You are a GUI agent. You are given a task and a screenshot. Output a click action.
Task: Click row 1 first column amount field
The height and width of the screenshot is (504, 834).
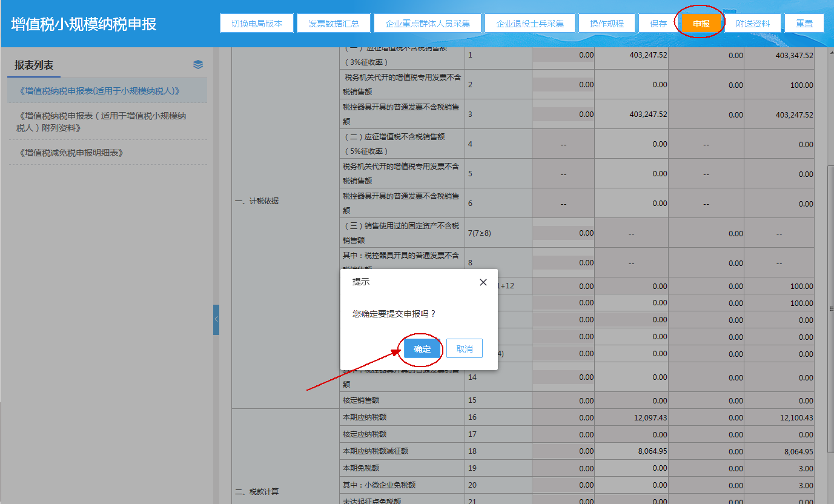[x=563, y=55]
